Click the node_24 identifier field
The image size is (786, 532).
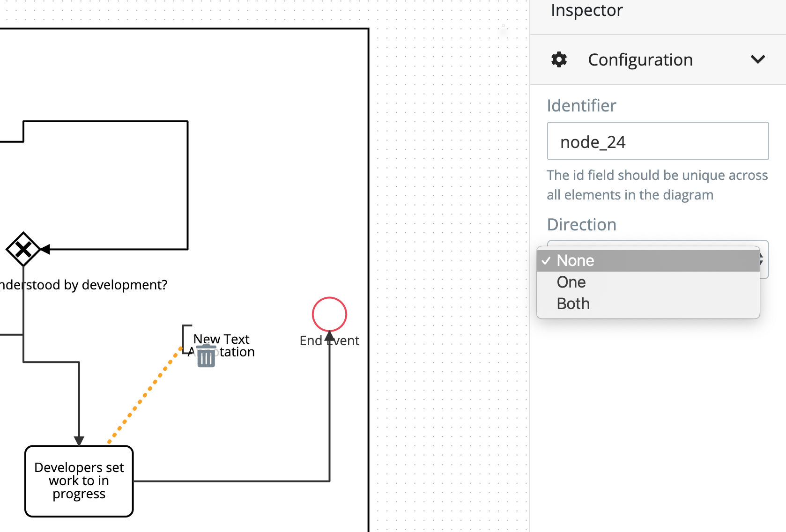(x=658, y=141)
